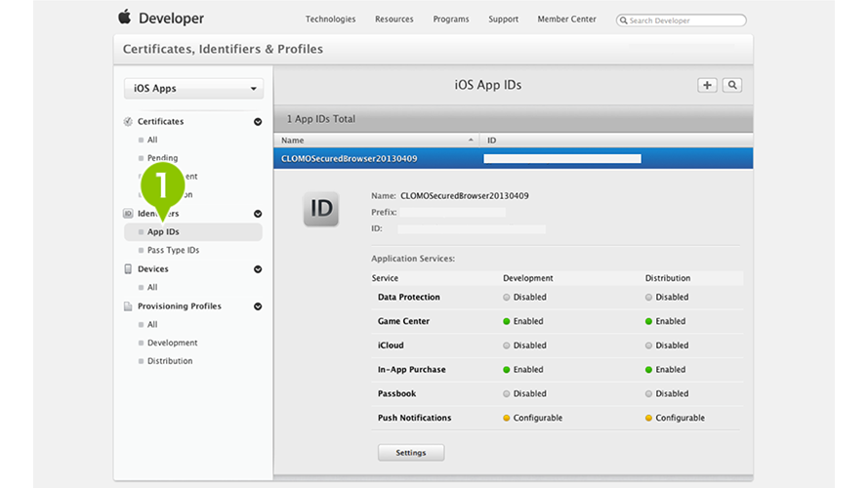The width and height of the screenshot is (868, 488).
Task: Select Pending under Certificates
Action: click(x=162, y=158)
